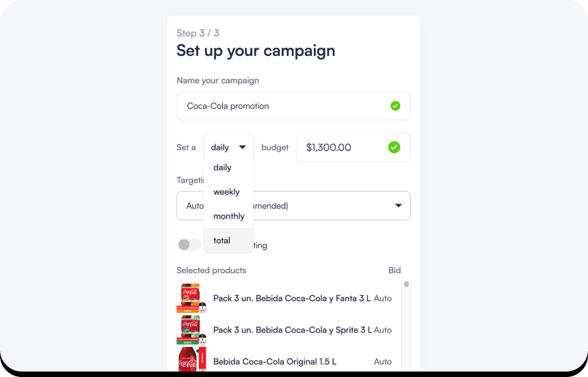Image resolution: width=588 pixels, height=377 pixels.
Task: Click the Coca-Cola and Sprite pack thumbnail
Action: point(191,330)
